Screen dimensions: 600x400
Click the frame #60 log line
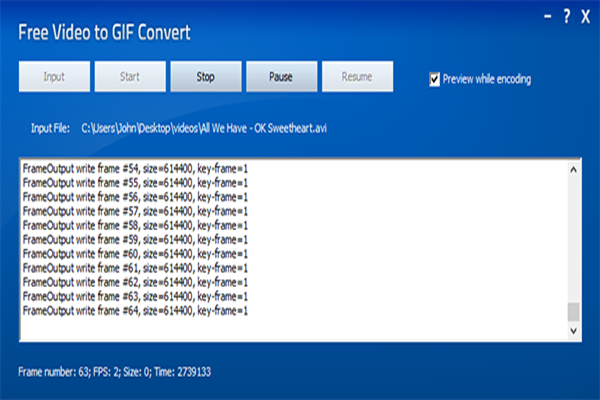click(135, 252)
